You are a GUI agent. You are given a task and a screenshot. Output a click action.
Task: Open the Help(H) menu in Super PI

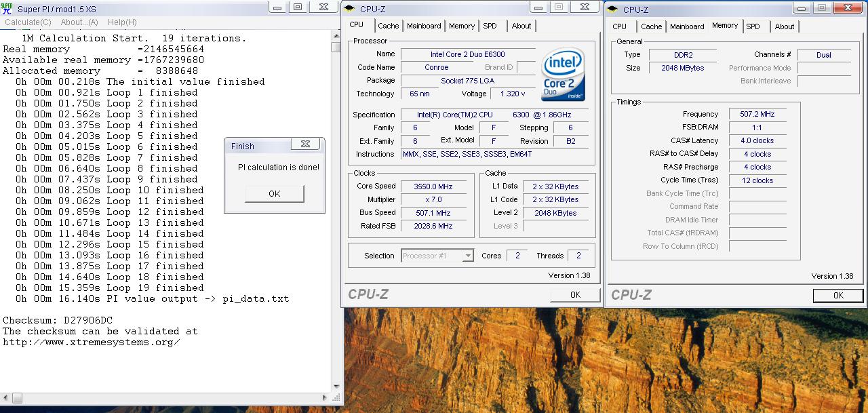point(122,22)
